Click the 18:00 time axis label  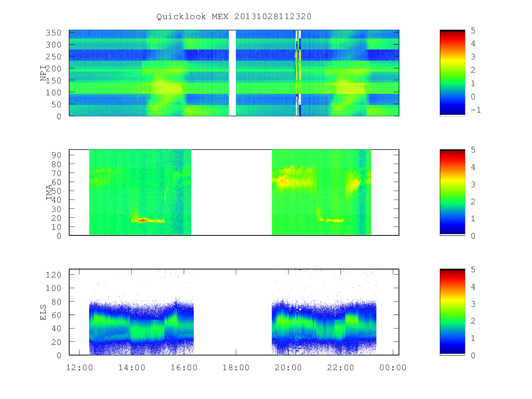click(236, 367)
